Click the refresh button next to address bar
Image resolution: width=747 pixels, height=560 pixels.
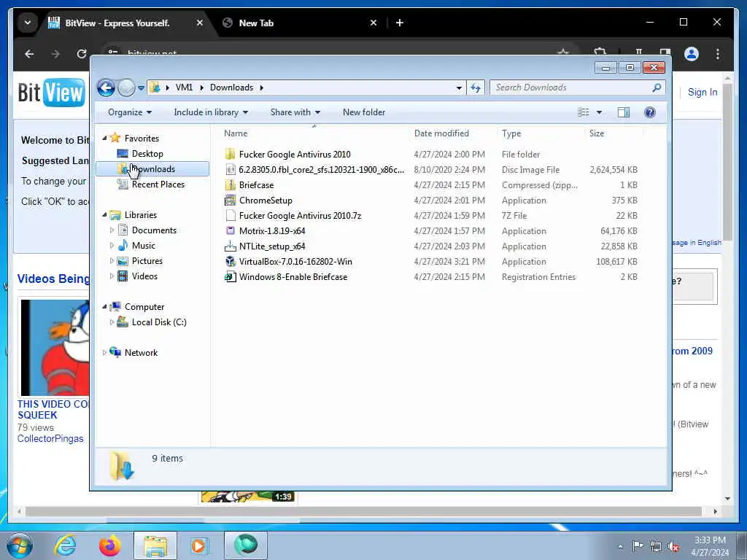tap(476, 87)
